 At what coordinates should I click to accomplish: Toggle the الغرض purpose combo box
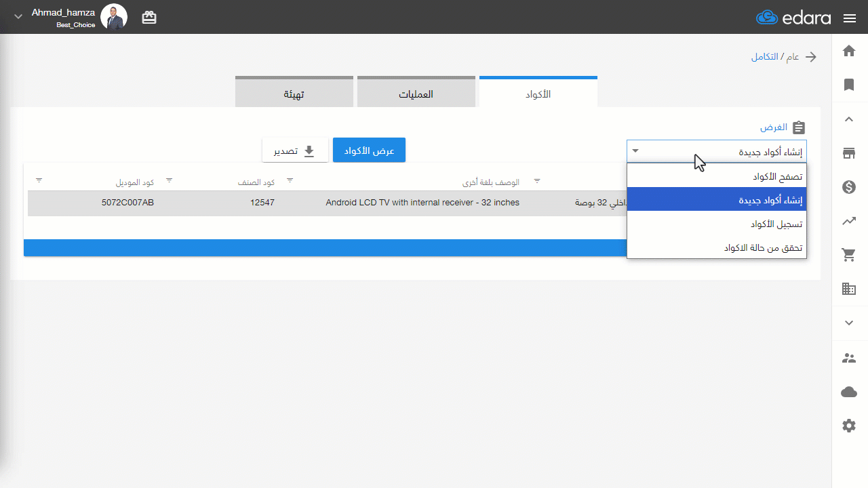pyautogui.click(x=717, y=151)
